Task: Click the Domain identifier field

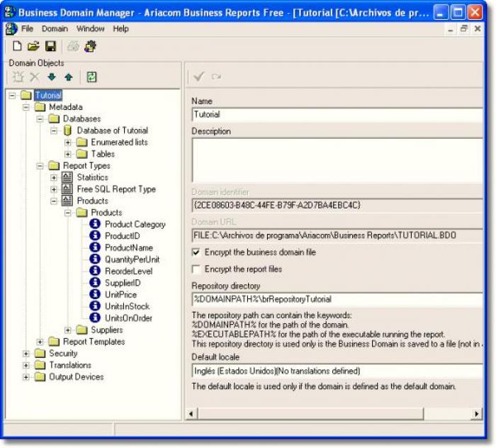Action: tap(337, 206)
